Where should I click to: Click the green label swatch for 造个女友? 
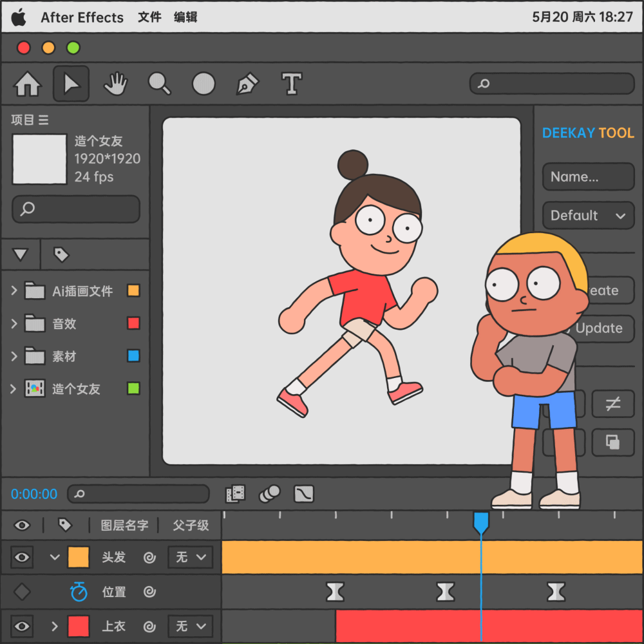tap(133, 388)
